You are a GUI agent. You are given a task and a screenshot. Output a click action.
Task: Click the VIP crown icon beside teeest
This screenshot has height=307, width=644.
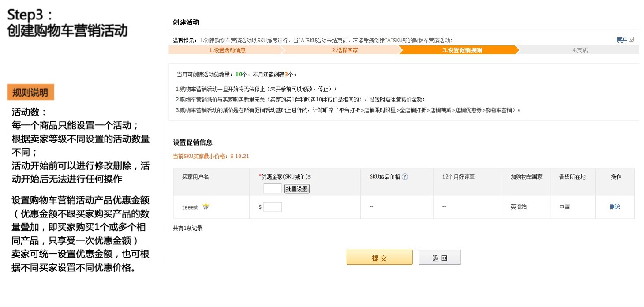pyautogui.click(x=206, y=206)
